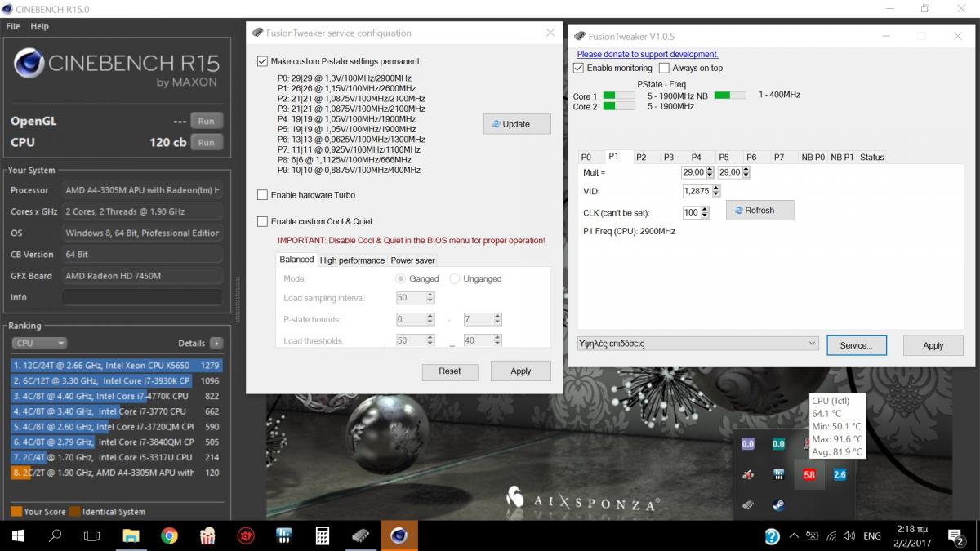Open the red circular app on taskbar
Viewport: 980px width, 551px height.
click(x=245, y=536)
